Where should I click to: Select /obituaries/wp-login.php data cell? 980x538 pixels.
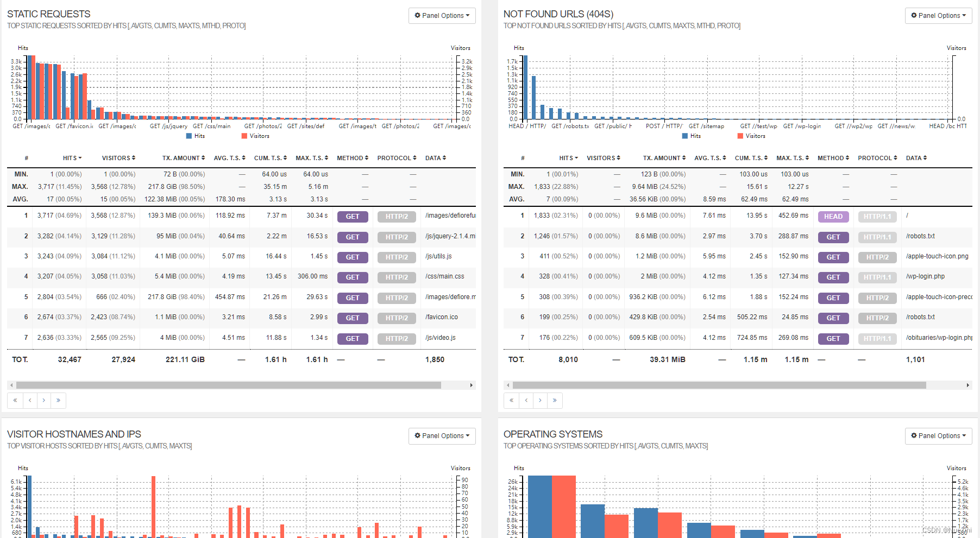coord(939,338)
